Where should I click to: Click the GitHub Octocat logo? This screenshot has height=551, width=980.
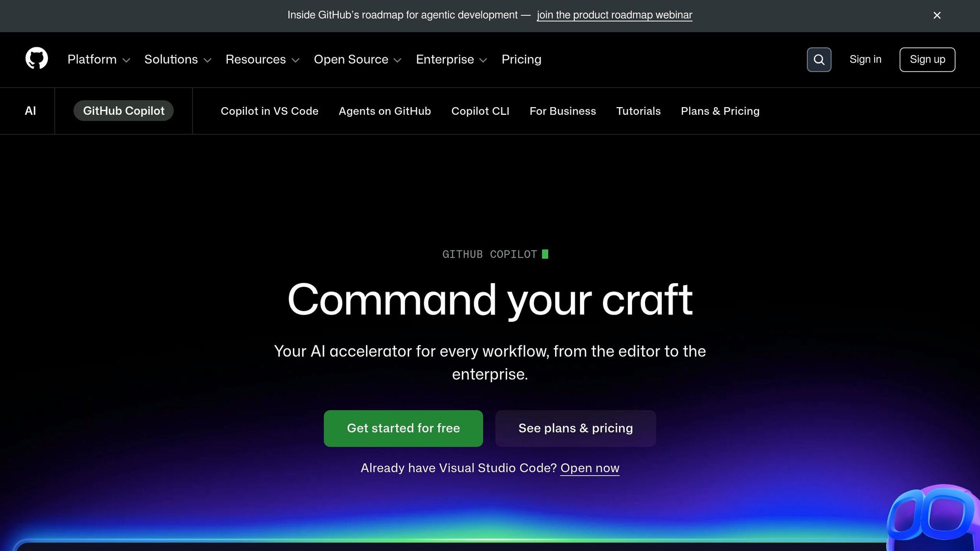[x=36, y=58]
